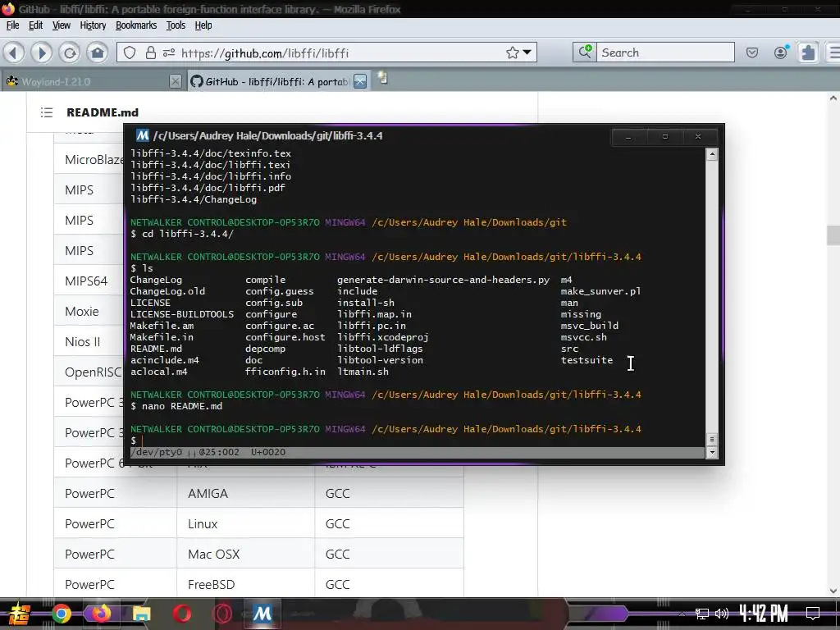Image resolution: width=840 pixels, height=630 pixels.
Task: Open Help menu
Action: [x=203, y=25]
